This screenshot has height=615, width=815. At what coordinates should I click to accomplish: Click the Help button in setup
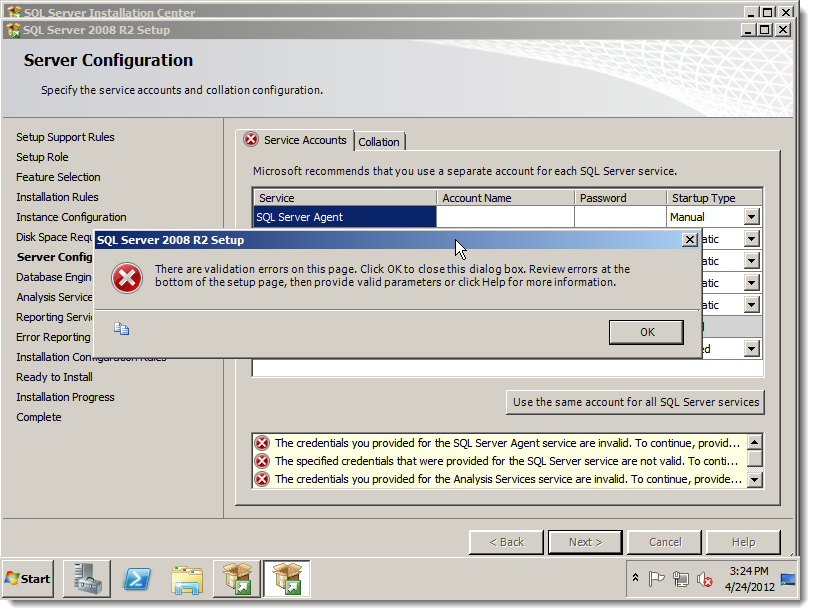(743, 542)
